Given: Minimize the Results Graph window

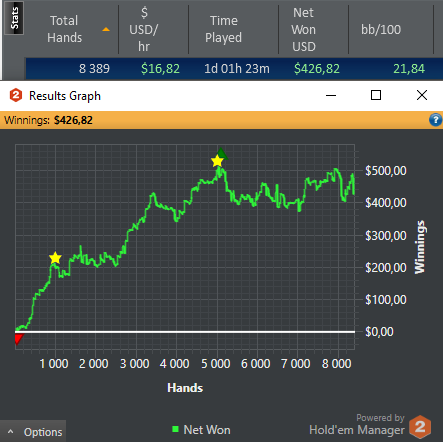Looking at the screenshot, I should click(x=331, y=95).
